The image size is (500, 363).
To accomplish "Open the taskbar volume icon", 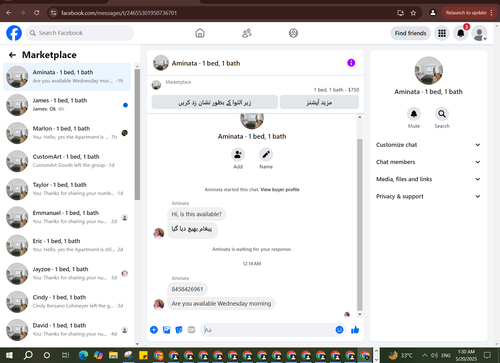I will (434, 355).
